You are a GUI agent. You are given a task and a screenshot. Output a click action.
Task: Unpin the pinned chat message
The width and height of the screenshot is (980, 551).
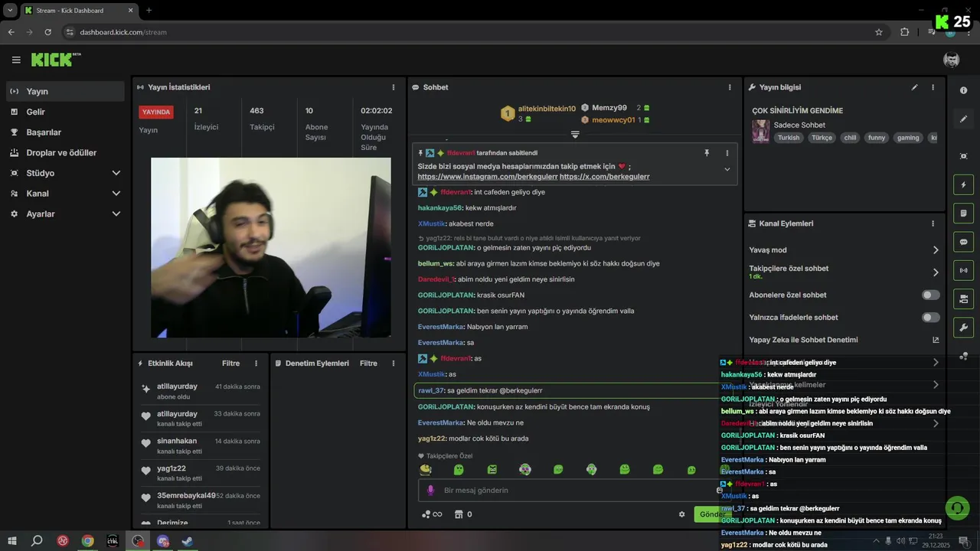pos(707,153)
